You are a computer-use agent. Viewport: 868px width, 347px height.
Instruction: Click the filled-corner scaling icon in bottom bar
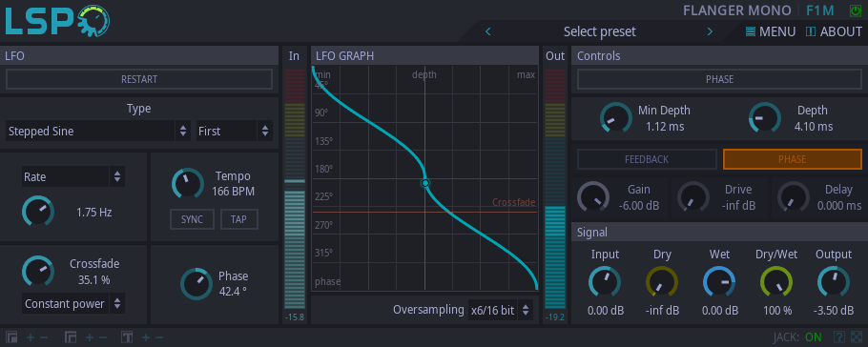11,337
